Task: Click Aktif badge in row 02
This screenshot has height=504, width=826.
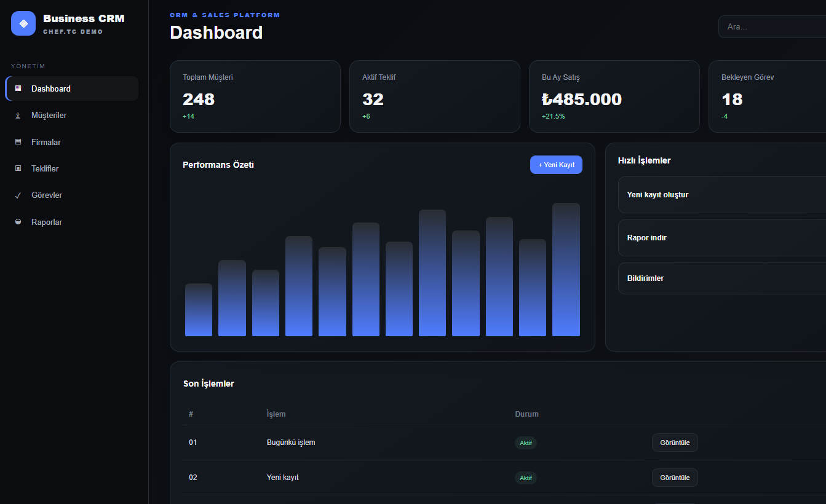Action: click(526, 478)
